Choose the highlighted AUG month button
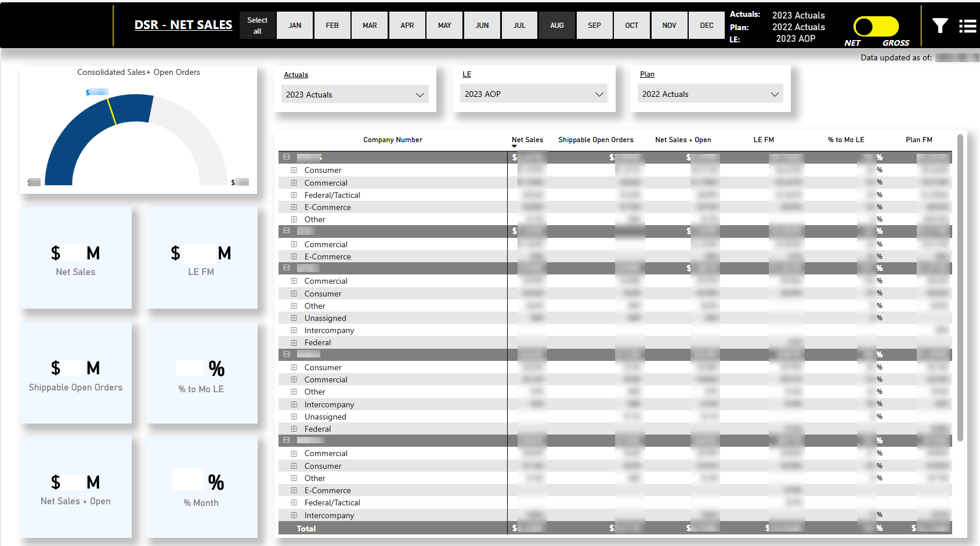Image resolution: width=980 pixels, height=546 pixels. (x=557, y=26)
